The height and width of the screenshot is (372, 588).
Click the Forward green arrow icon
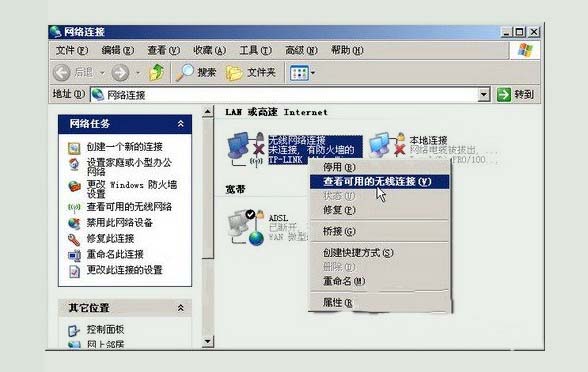tap(120, 73)
